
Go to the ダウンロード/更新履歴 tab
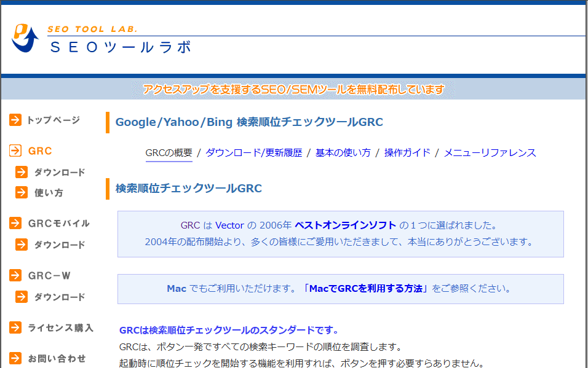click(253, 153)
